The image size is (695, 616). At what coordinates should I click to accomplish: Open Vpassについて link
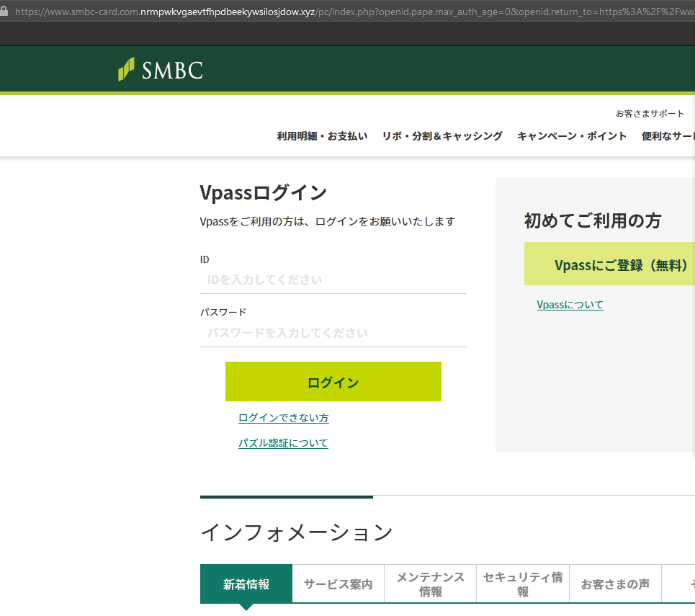pos(570,305)
